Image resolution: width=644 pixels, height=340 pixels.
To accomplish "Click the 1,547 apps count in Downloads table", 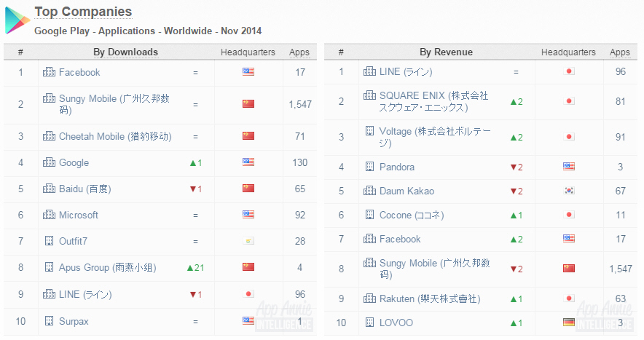I will 300,104.
